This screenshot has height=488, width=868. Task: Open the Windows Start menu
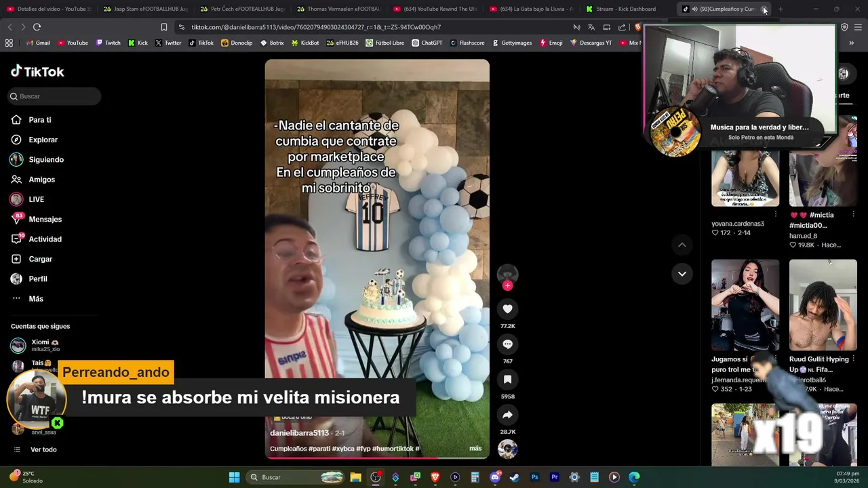(x=234, y=477)
